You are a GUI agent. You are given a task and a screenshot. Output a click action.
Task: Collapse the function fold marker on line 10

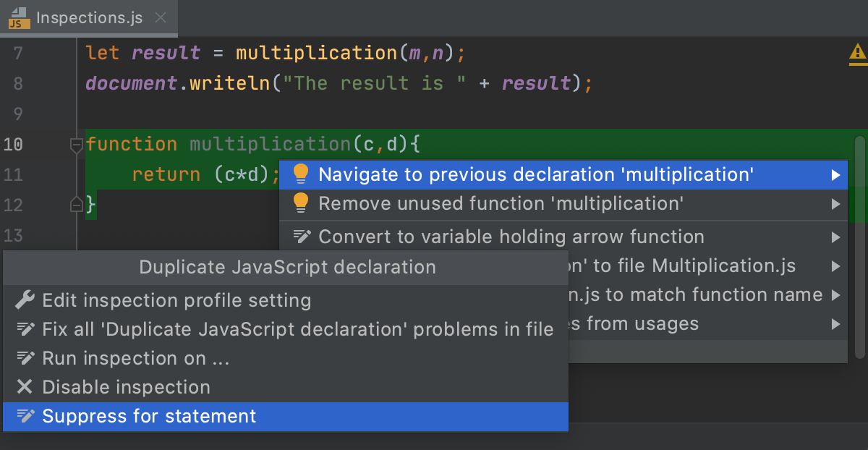click(x=76, y=145)
